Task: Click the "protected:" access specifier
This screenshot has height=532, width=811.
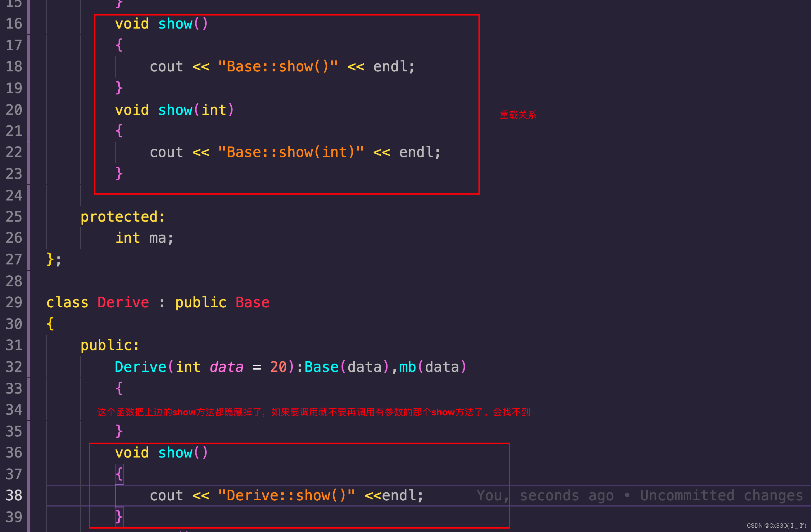Action: (x=123, y=217)
